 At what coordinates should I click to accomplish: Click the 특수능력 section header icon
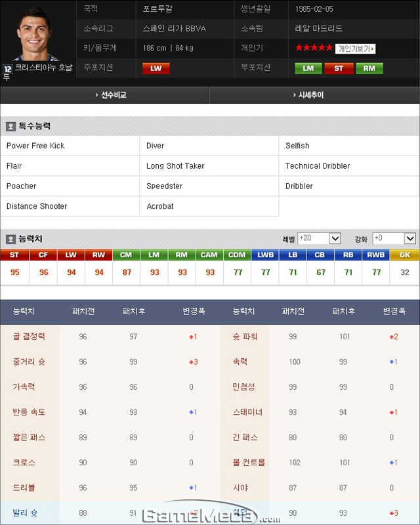point(10,127)
